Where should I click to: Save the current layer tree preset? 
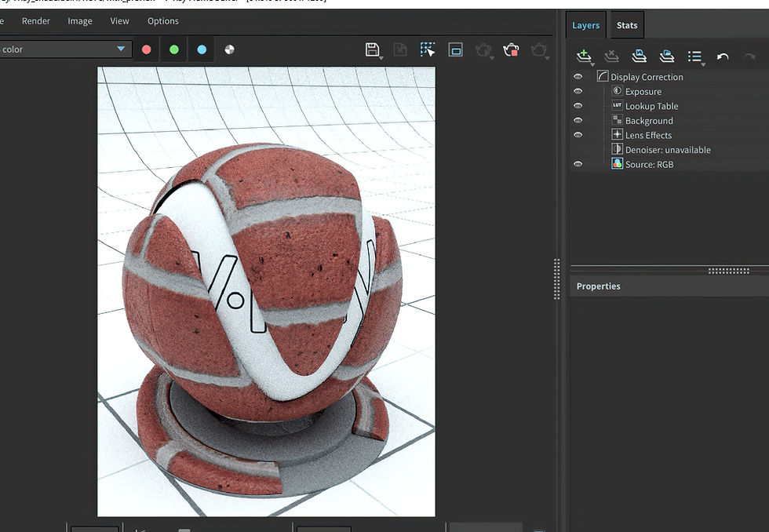639,56
